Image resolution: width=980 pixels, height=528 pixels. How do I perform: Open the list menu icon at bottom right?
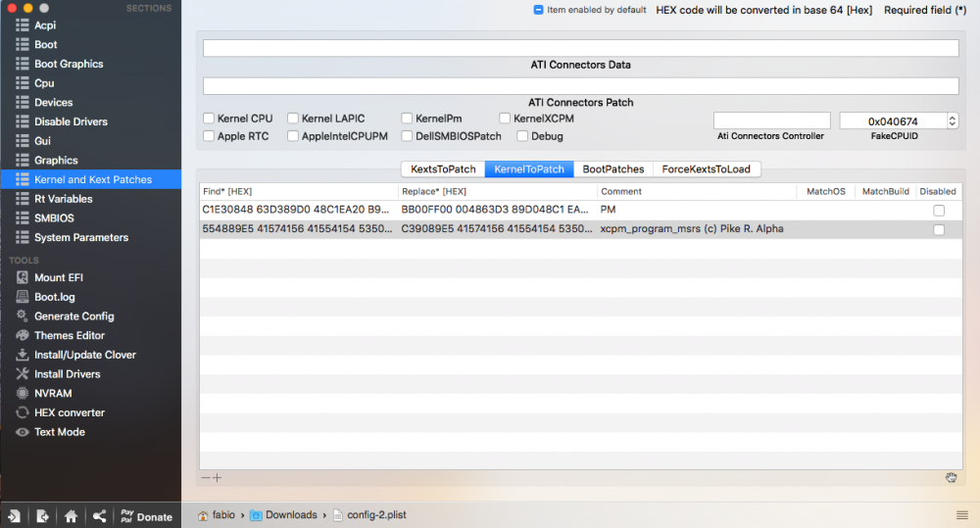click(x=962, y=515)
